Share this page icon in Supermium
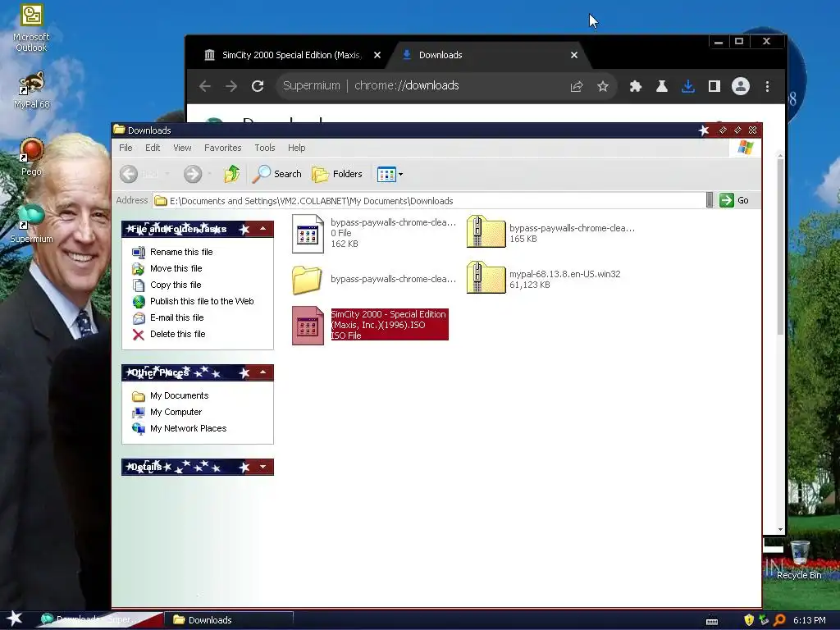The width and height of the screenshot is (840, 630). (x=577, y=86)
